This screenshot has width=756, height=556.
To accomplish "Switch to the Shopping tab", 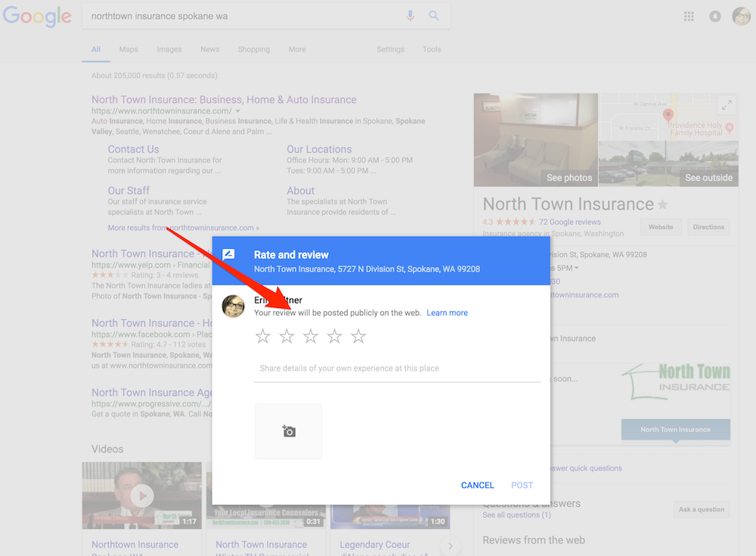I will 253,49.
